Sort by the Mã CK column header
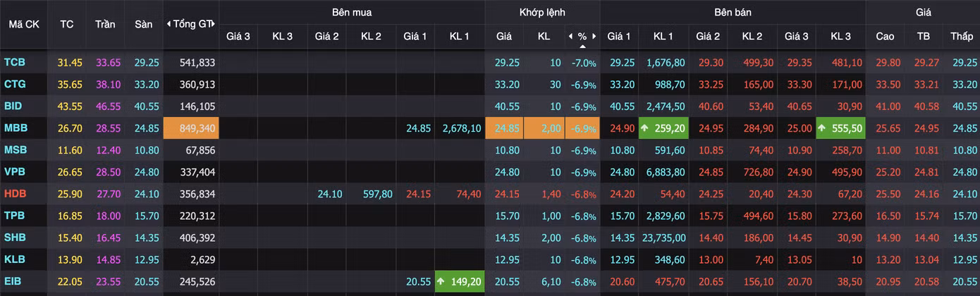The width and height of the screenshot is (980, 296). [x=24, y=24]
